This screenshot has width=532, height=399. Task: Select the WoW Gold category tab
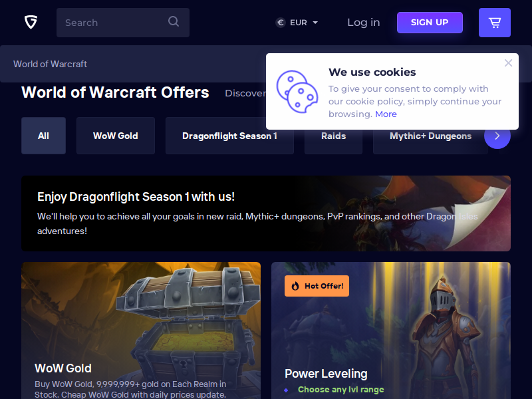pos(115,136)
